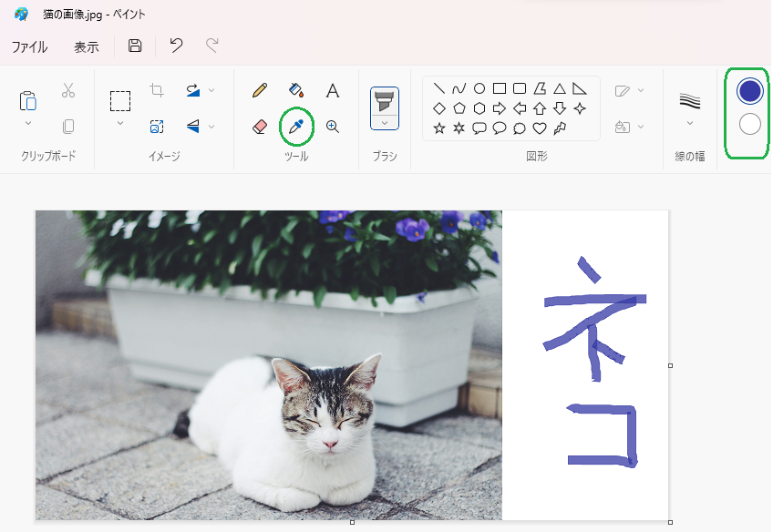Select the Pentagon shape
Viewport: 773px width, 532px height.
coord(459,108)
